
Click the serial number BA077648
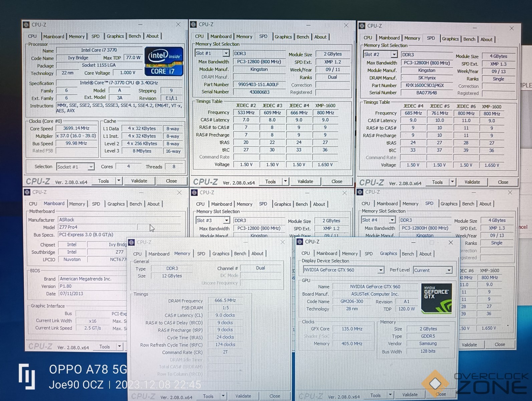coord(427,93)
